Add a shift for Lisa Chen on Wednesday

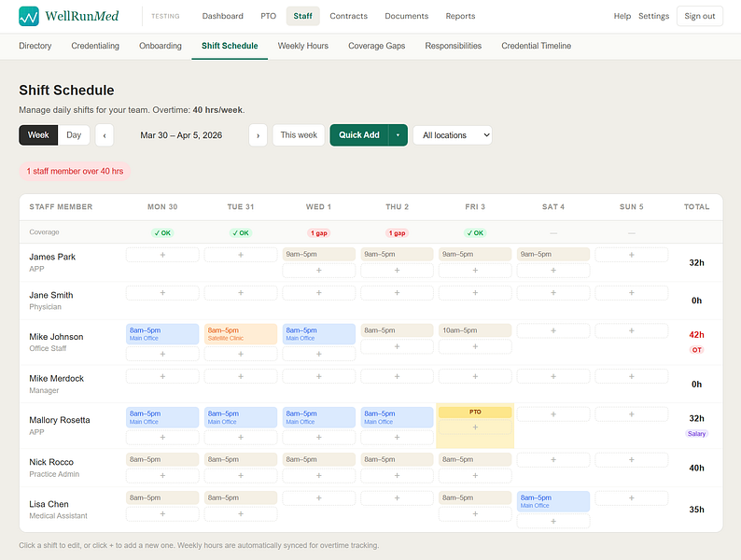[319, 498]
